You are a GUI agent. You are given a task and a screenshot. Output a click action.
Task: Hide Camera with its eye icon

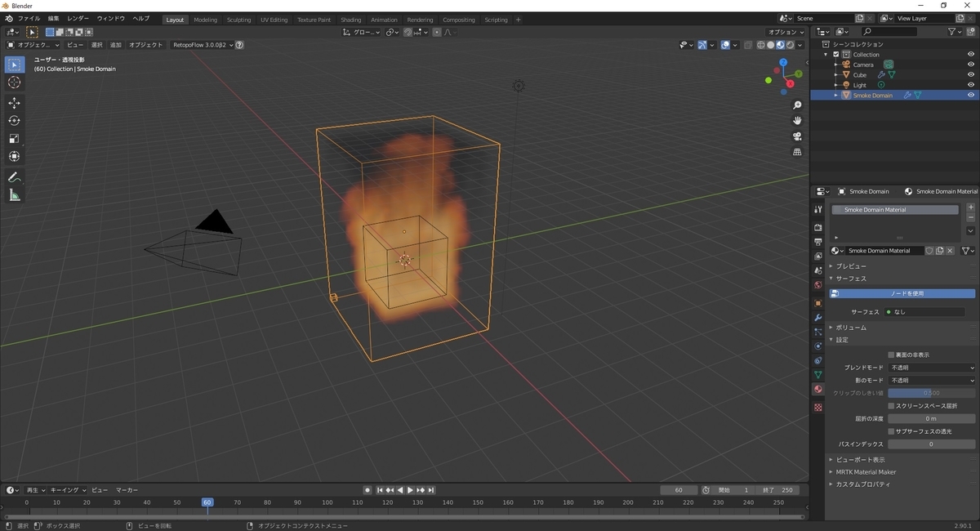[971, 65]
